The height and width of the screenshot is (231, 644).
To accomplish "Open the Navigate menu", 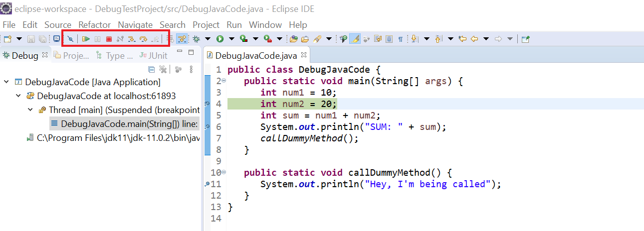I will (x=135, y=24).
